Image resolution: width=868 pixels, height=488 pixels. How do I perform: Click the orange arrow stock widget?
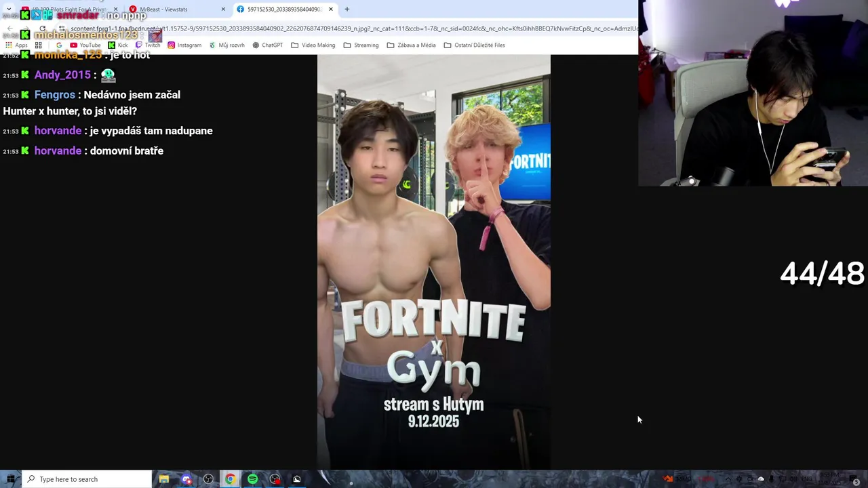tap(668, 479)
